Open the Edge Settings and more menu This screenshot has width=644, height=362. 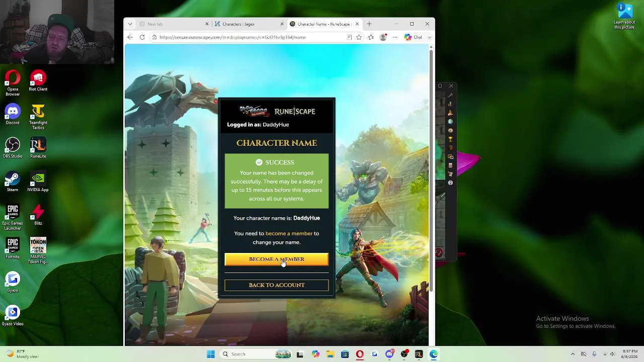point(395,37)
